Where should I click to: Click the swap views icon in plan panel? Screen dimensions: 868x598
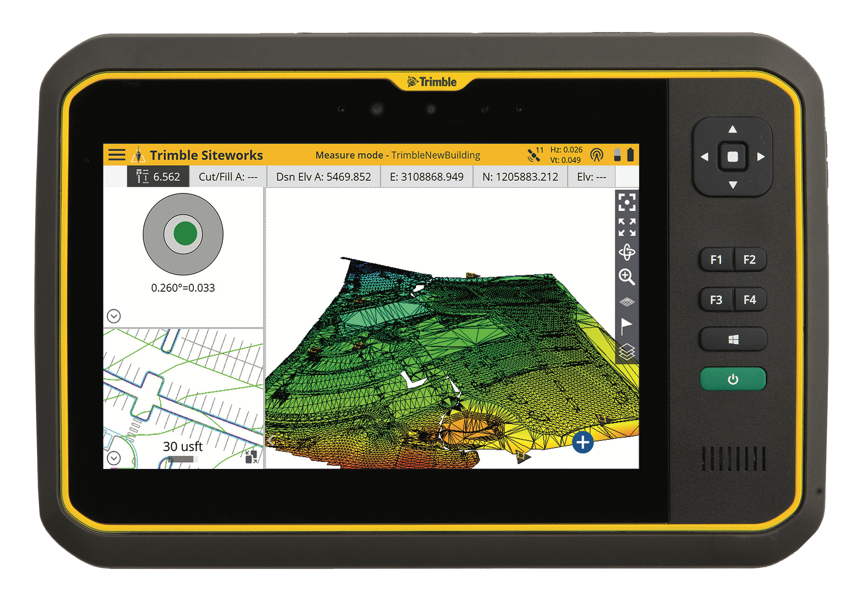[252, 457]
